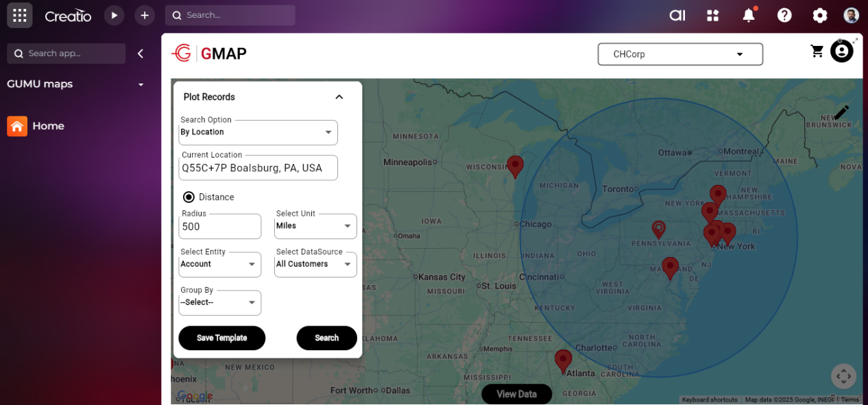This screenshot has height=405, width=868.
Task: Click the Radius input field
Action: [219, 227]
